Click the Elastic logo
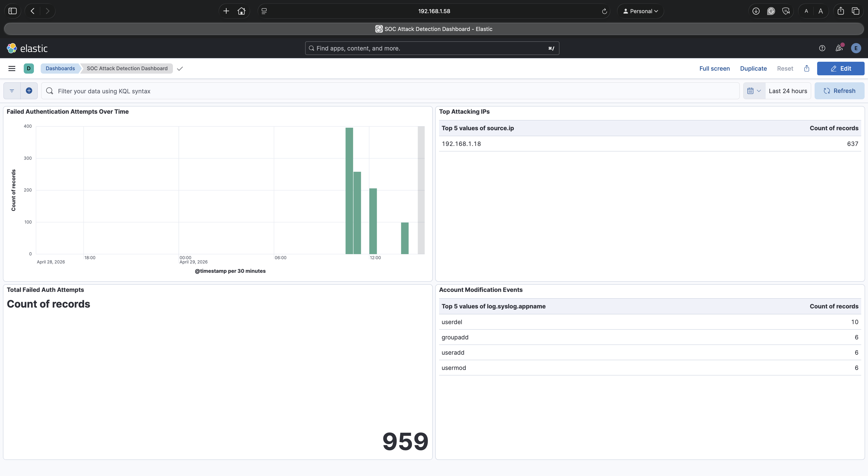Viewport: 868px width, 476px height. coord(27,48)
